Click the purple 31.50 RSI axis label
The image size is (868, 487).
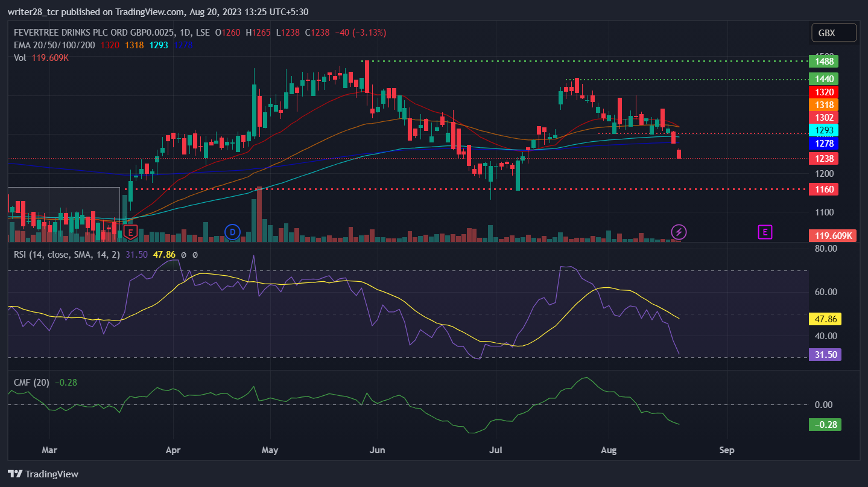click(x=825, y=354)
